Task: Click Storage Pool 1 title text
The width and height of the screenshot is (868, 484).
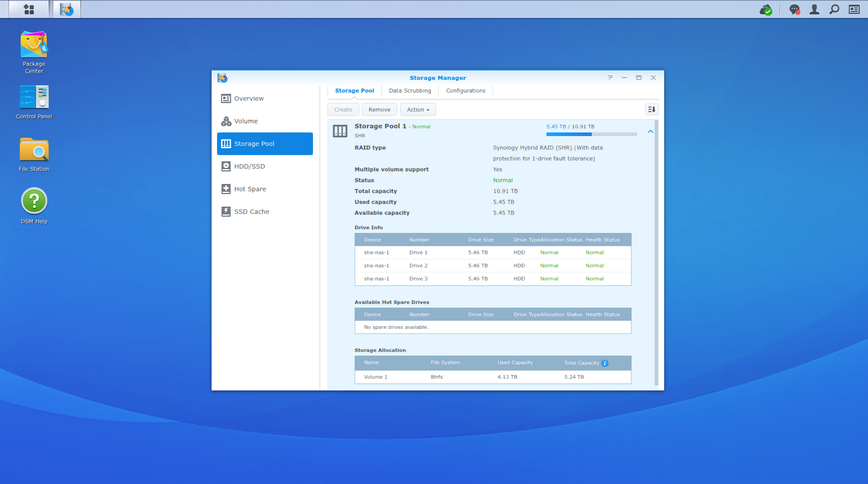Action: 380,126
